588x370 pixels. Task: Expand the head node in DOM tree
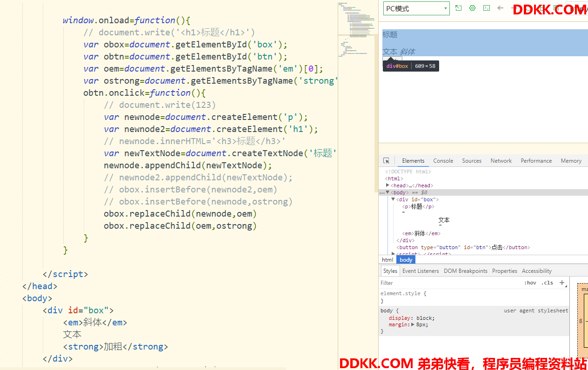pyautogui.click(x=388, y=185)
